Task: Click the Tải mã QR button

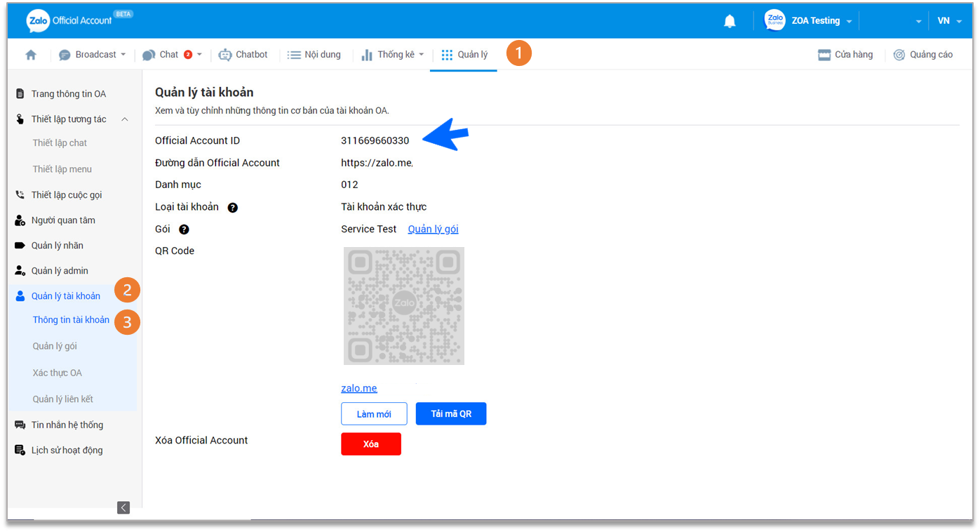Action: pos(450,414)
